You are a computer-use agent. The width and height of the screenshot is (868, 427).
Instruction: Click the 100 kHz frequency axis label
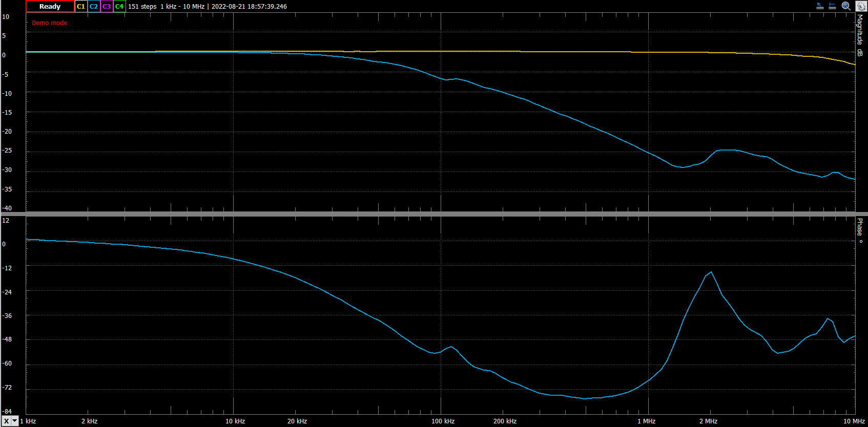point(443,421)
